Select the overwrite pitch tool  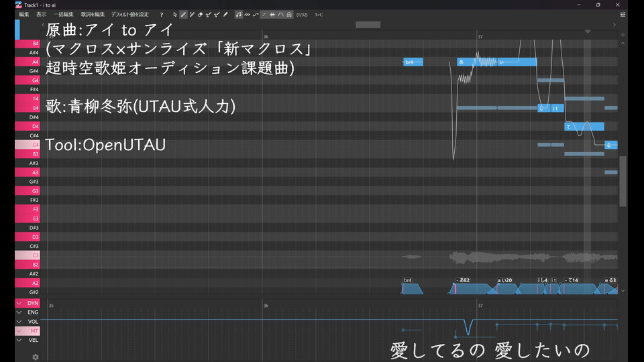(x=217, y=15)
